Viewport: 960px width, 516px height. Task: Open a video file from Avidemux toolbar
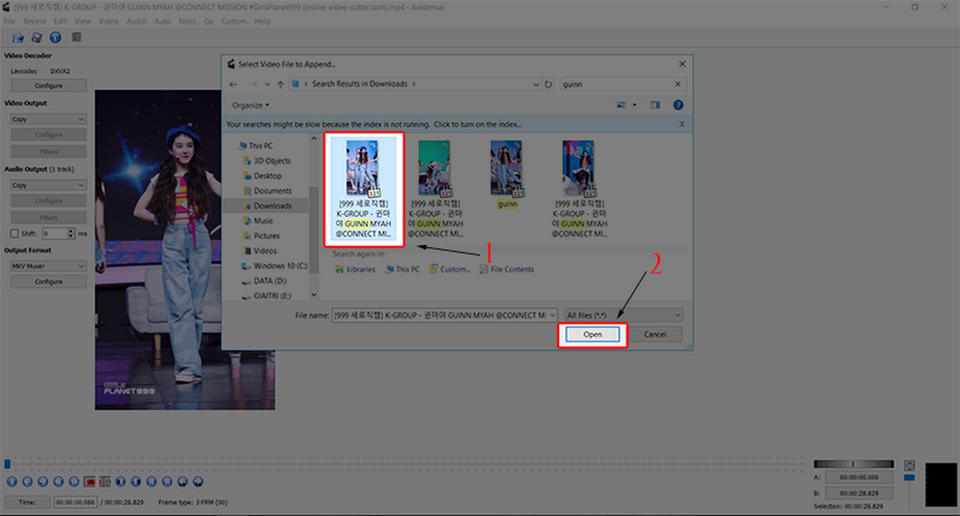(18, 38)
